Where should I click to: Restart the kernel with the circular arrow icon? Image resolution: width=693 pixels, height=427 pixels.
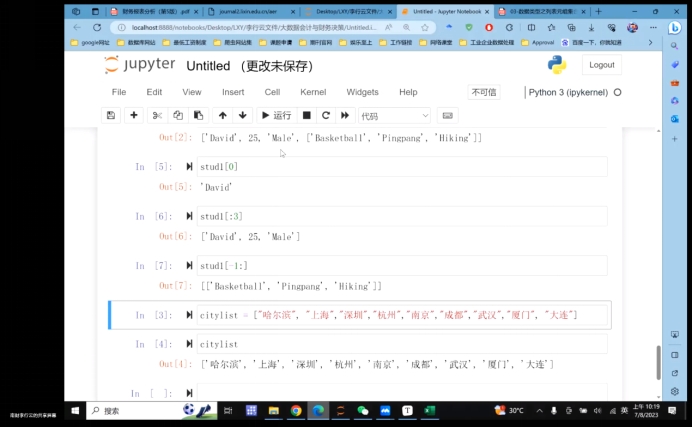pyautogui.click(x=326, y=116)
